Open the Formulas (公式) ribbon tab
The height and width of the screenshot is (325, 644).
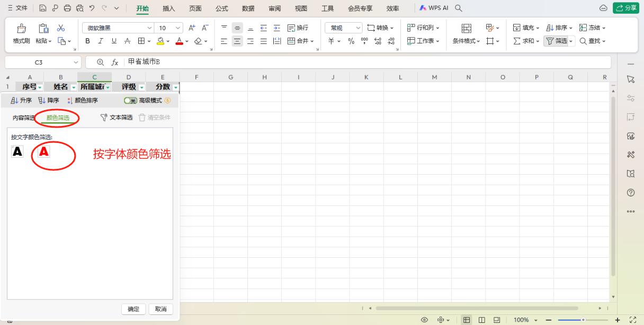point(222,8)
